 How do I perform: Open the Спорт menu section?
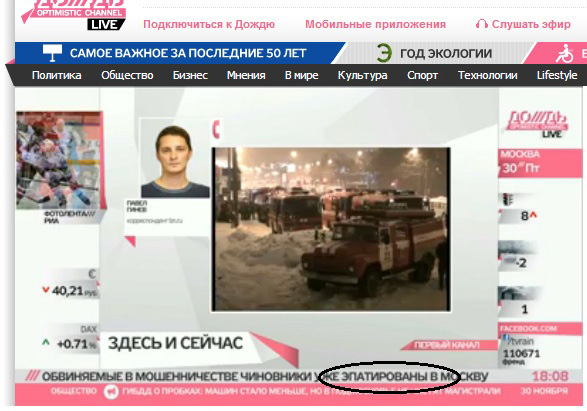[x=422, y=75]
